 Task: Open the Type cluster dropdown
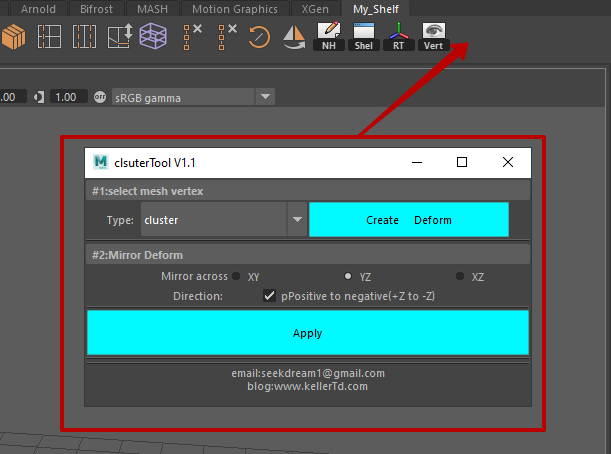[x=224, y=220]
